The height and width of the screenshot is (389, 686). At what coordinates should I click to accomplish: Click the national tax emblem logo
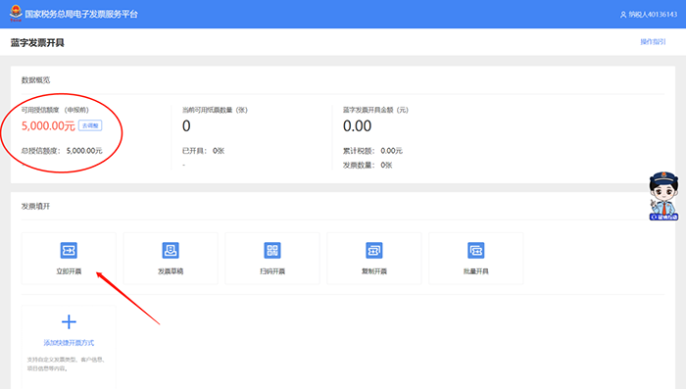tap(16, 13)
